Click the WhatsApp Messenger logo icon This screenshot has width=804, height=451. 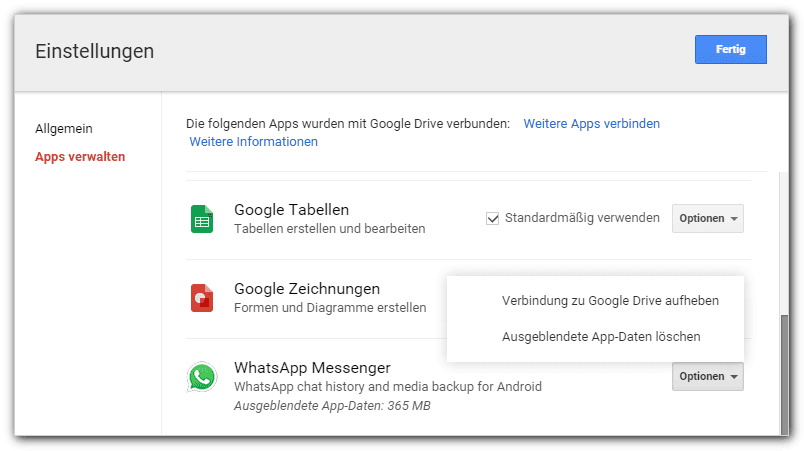202,377
